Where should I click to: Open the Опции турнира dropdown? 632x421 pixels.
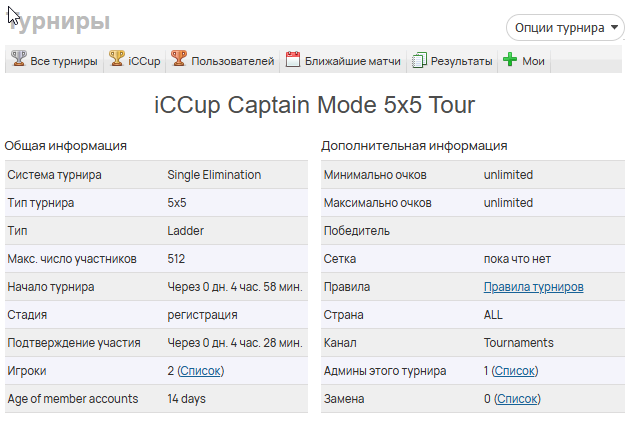pos(565,28)
